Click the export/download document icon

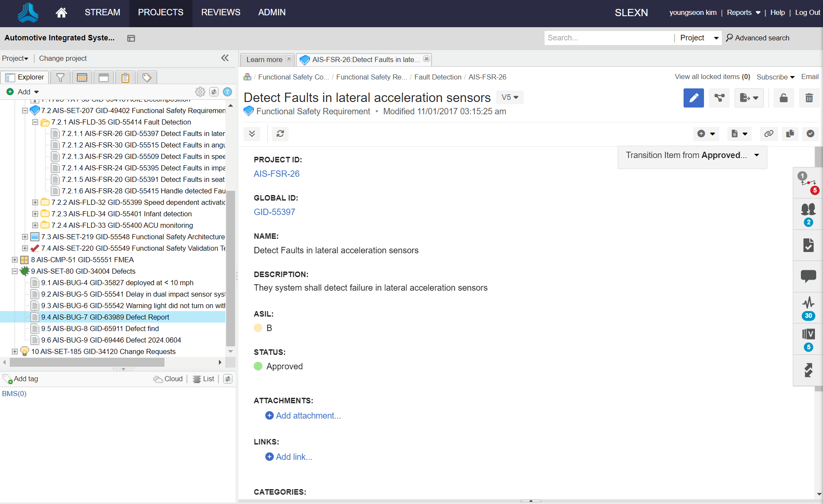(x=748, y=97)
